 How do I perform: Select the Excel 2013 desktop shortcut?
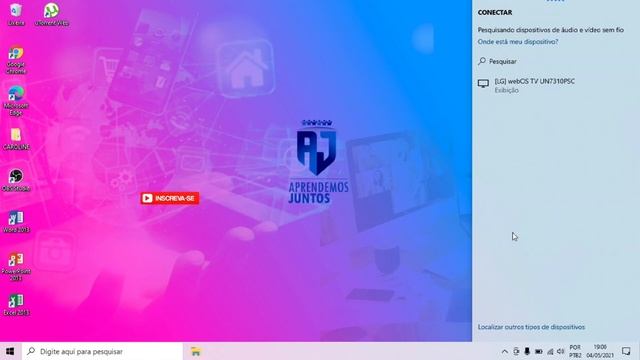coord(16,305)
